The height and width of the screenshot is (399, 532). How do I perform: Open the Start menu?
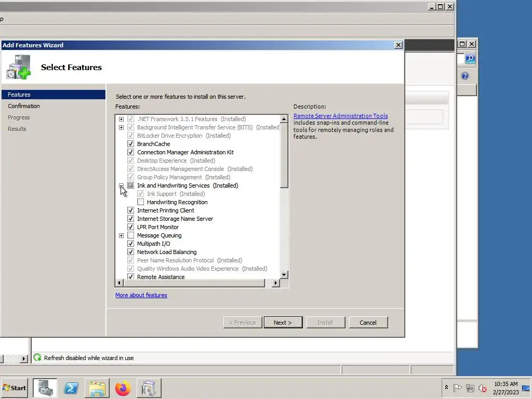click(14, 388)
